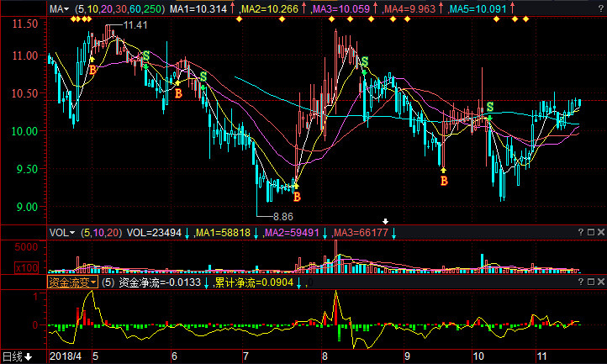
Task: Close the 资金流变 indicator panel
Action: [x=599, y=282]
